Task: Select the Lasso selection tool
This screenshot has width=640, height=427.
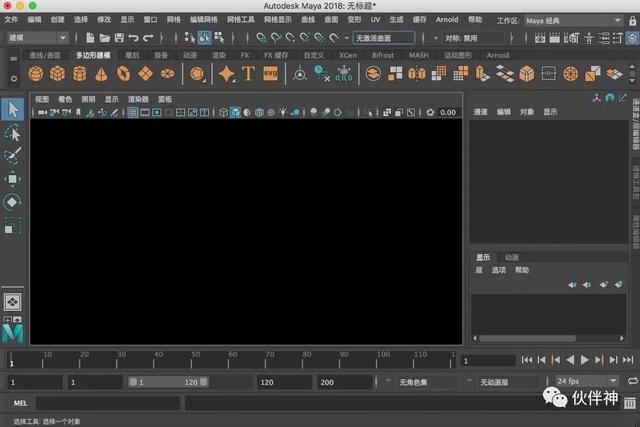Action: tap(13, 133)
